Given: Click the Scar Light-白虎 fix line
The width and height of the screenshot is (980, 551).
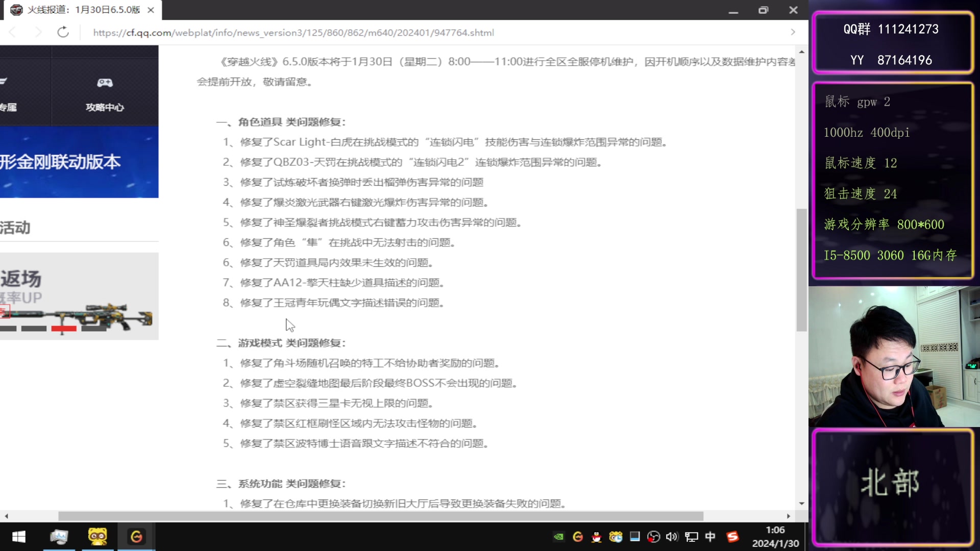Looking at the screenshot, I should coord(446,142).
